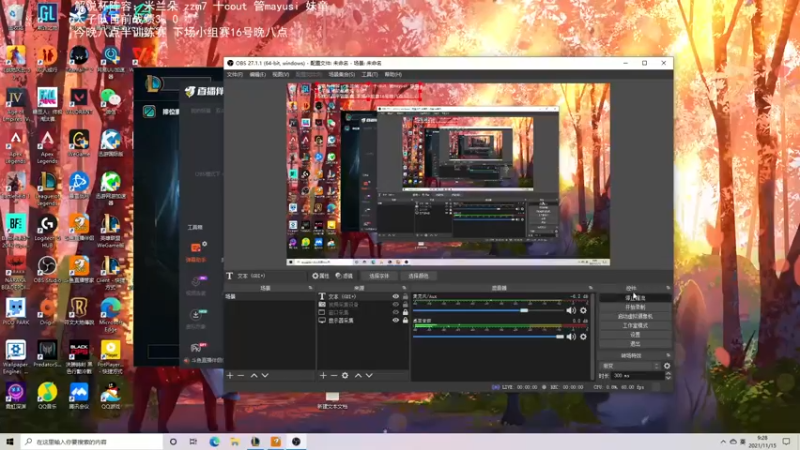Decrease transition duration with the down stepper
This screenshot has width=800, height=450.
point(668,378)
